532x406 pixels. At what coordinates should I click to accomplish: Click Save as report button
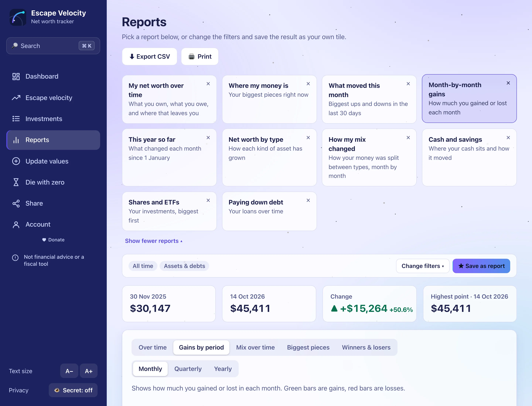click(x=481, y=266)
